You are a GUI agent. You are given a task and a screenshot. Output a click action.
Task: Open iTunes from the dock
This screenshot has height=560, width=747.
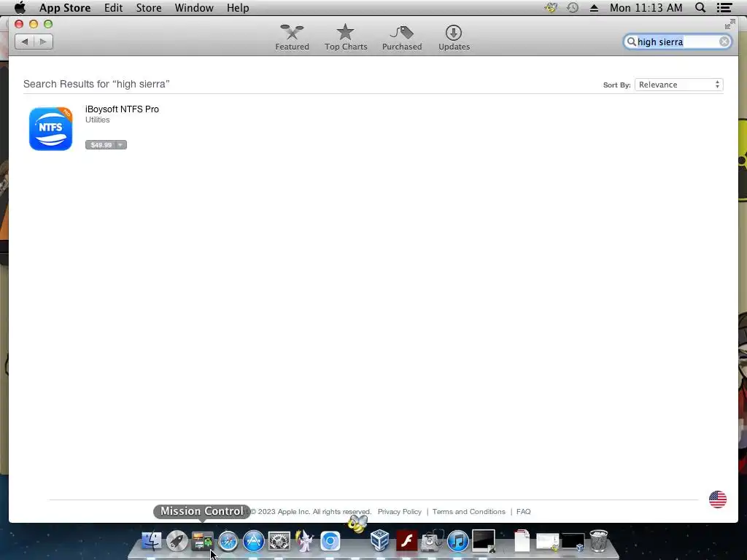point(458,542)
